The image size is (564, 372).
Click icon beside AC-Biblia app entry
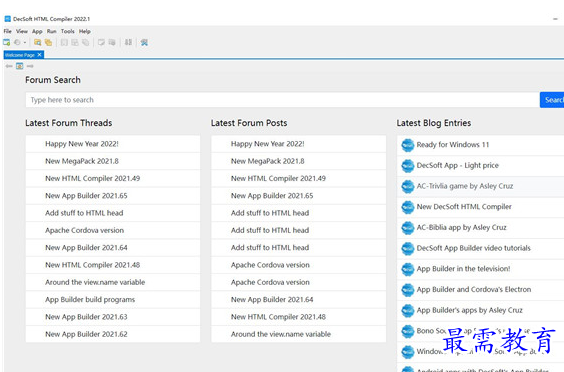point(408,228)
